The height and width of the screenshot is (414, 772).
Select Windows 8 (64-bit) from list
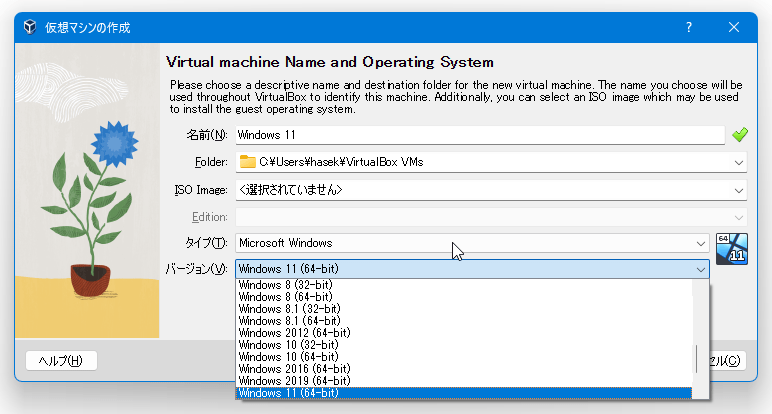(x=464, y=297)
